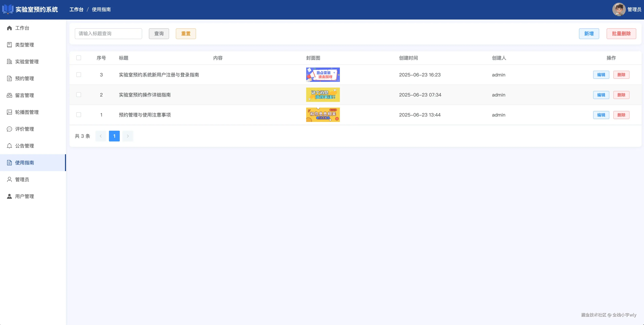Tick the select-all checkbox in the table header
The image size is (644, 325).
point(78,58)
